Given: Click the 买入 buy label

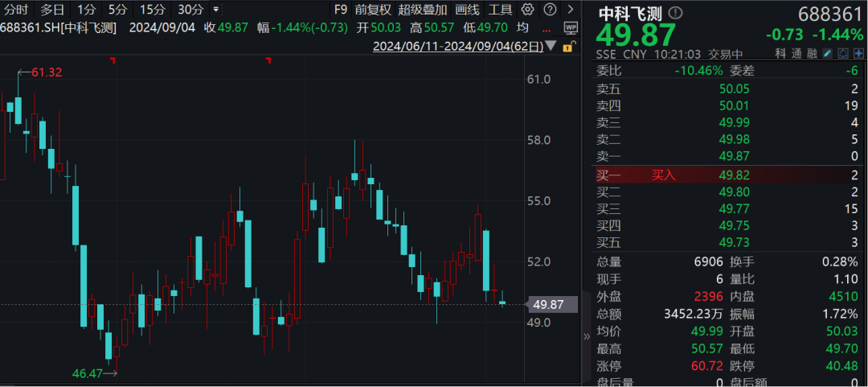Looking at the screenshot, I should [663, 175].
